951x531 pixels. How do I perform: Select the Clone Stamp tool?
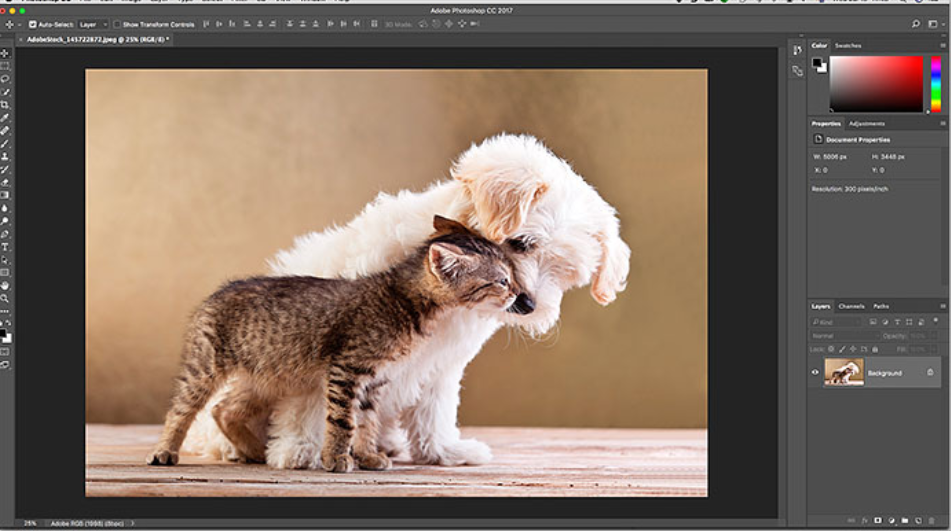5,156
